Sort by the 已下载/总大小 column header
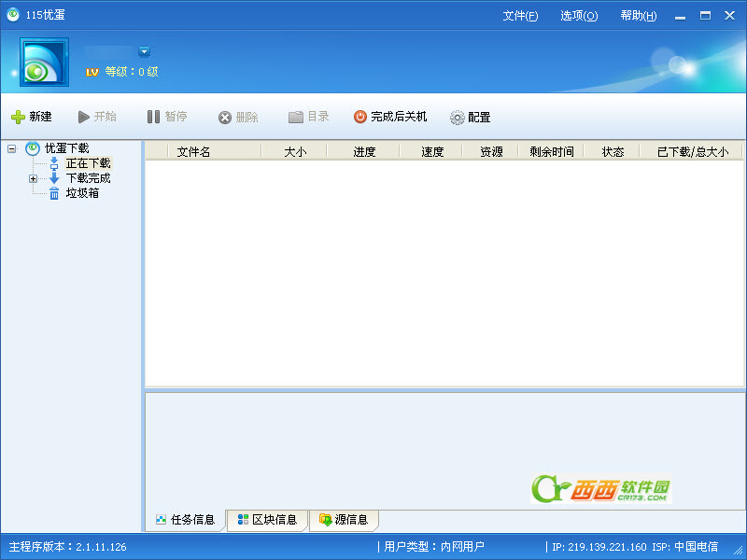The height and width of the screenshot is (560, 747). tap(693, 152)
